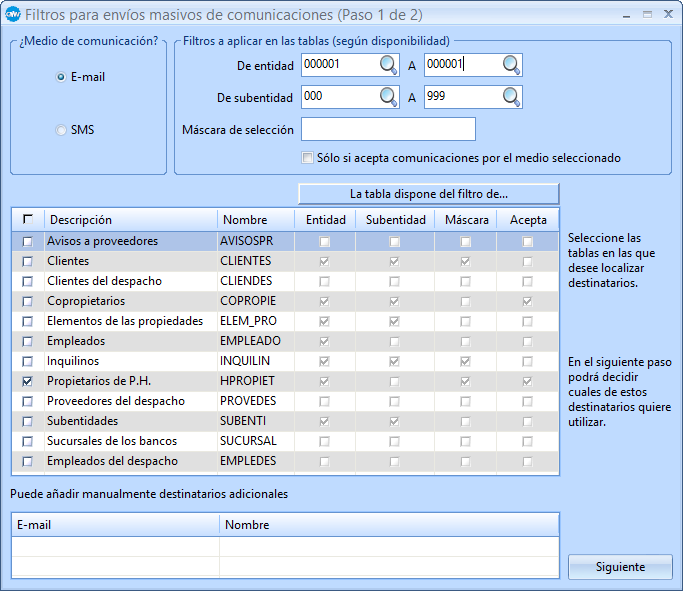The image size is (683, 591).
Task: Select the Inquilinos row checkbox
Action: (27, 361)
